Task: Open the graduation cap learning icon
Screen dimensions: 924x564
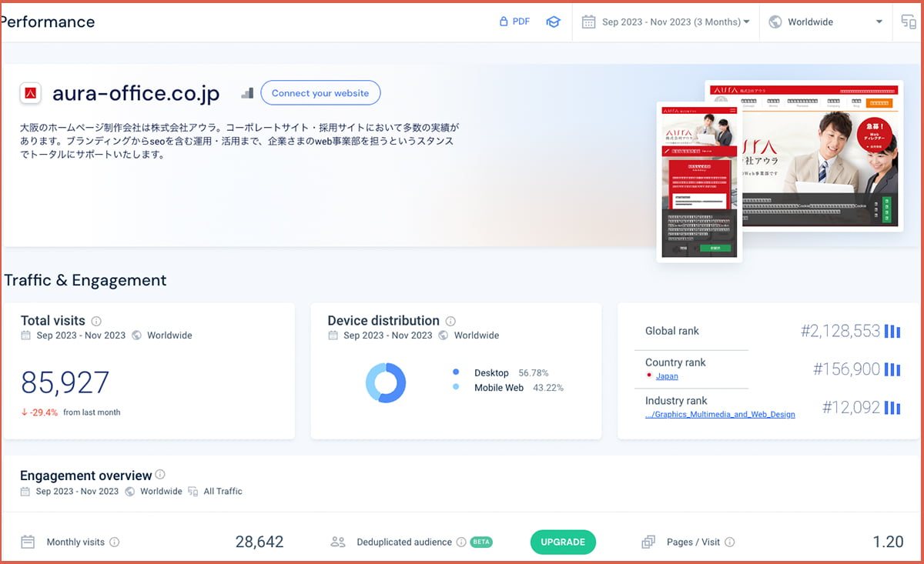Action: pos(553,22)
